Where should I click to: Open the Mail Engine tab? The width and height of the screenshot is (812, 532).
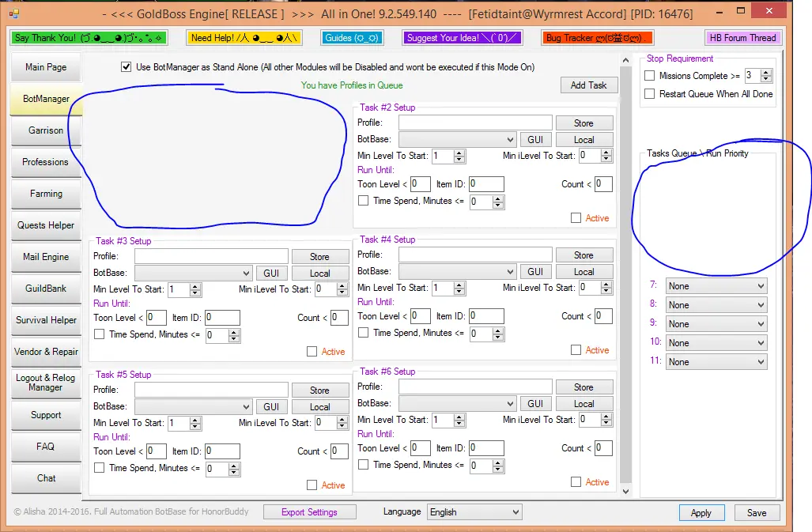pyautogui.click(x=46, y=257)
